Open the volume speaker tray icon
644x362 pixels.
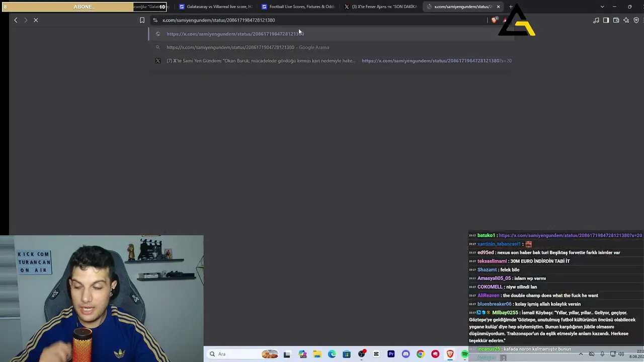621,354
